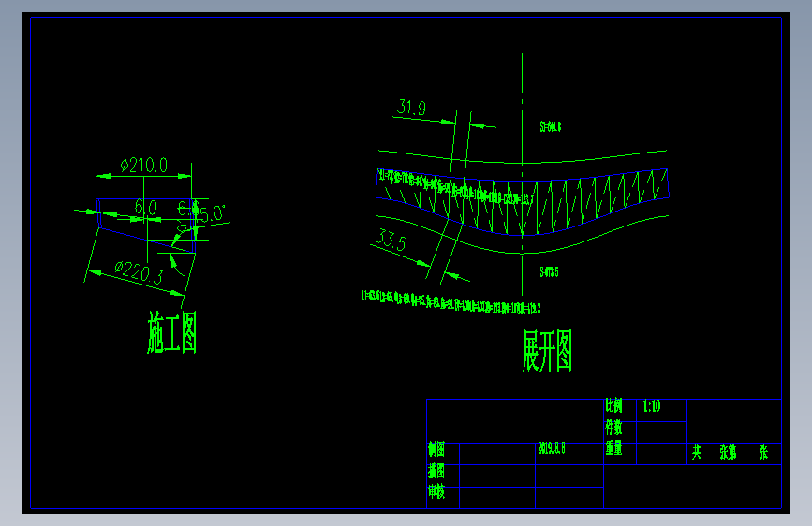Click the 张第 text in title block
This screenshot has height=526, width=812.
[728, 452]
